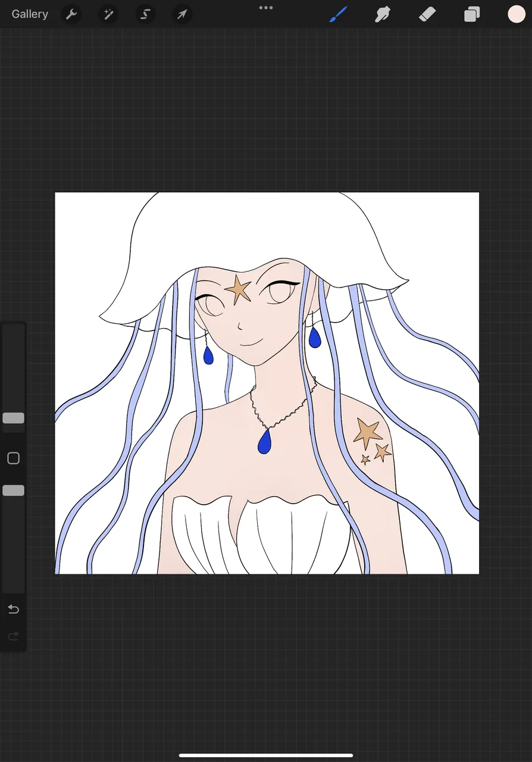This screenshot has height=762, width=532.
Task: Select the Eraser tool
Action: pos(427,14)
